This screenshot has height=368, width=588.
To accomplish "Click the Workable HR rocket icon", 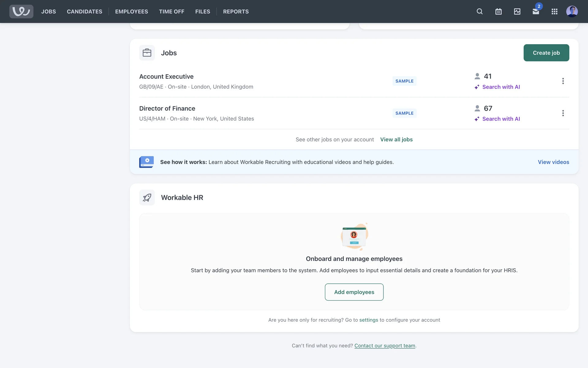I will (x=147, y=197).
